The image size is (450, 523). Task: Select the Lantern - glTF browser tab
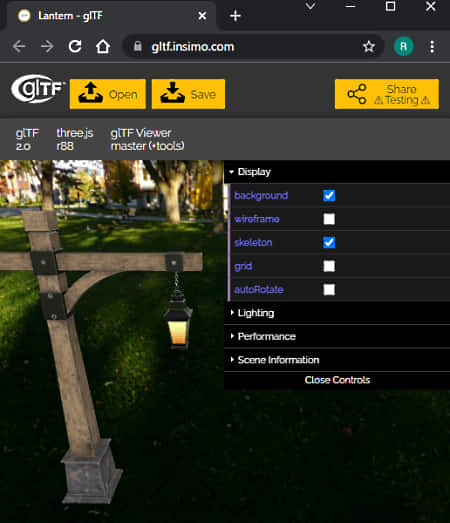(x=108, y=16)
